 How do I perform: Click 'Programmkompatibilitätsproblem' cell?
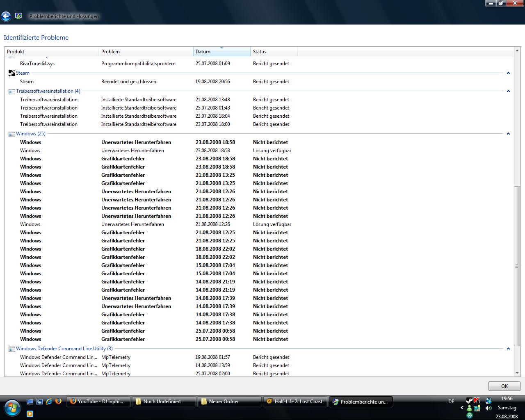pos(138,64)
